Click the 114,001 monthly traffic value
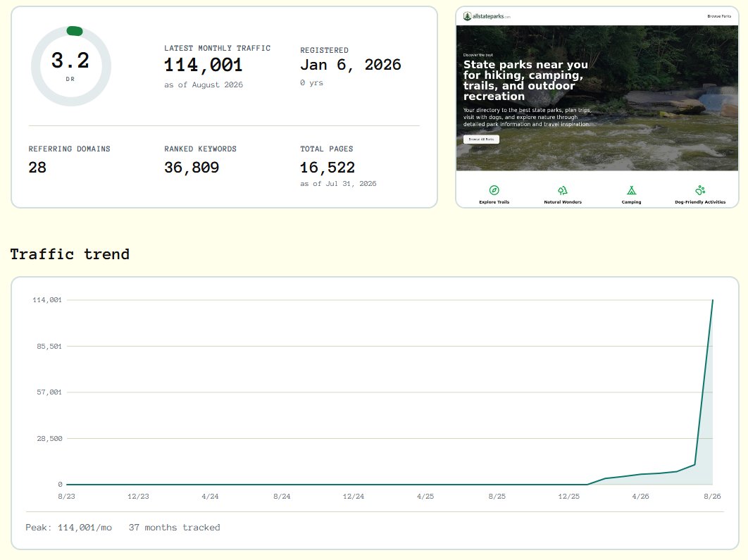The image size is (748, 560). point(204,65)
